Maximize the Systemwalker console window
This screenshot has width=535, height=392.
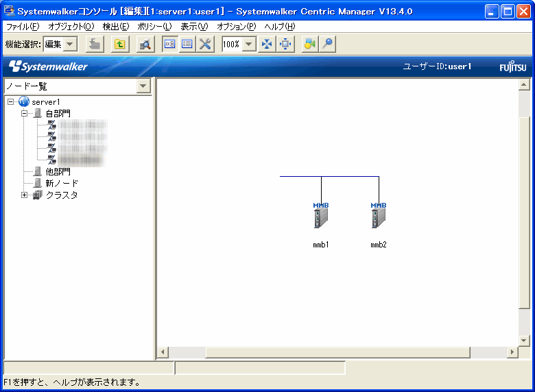[508, 12]
